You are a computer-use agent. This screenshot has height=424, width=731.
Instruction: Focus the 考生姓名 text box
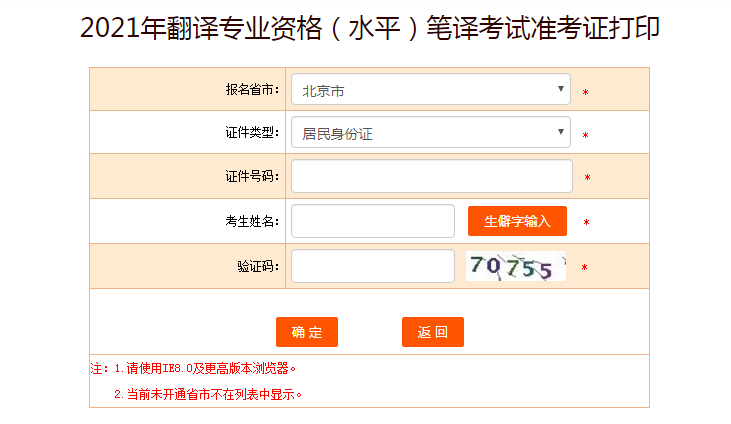373,221
